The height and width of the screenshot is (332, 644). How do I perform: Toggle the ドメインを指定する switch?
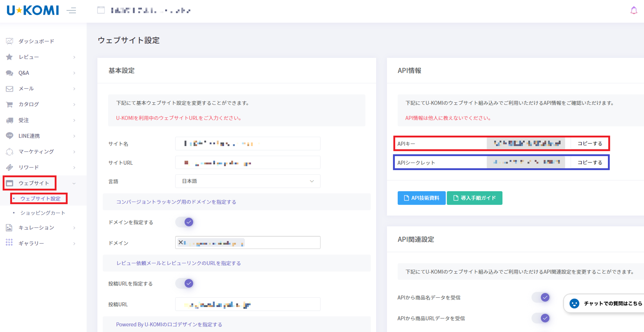[185, 222]
